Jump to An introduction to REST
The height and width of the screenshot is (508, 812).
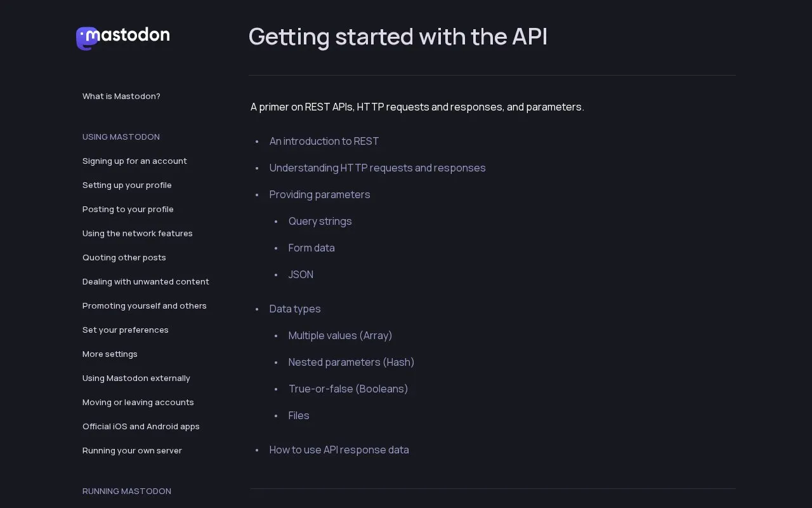coord(324,141)
